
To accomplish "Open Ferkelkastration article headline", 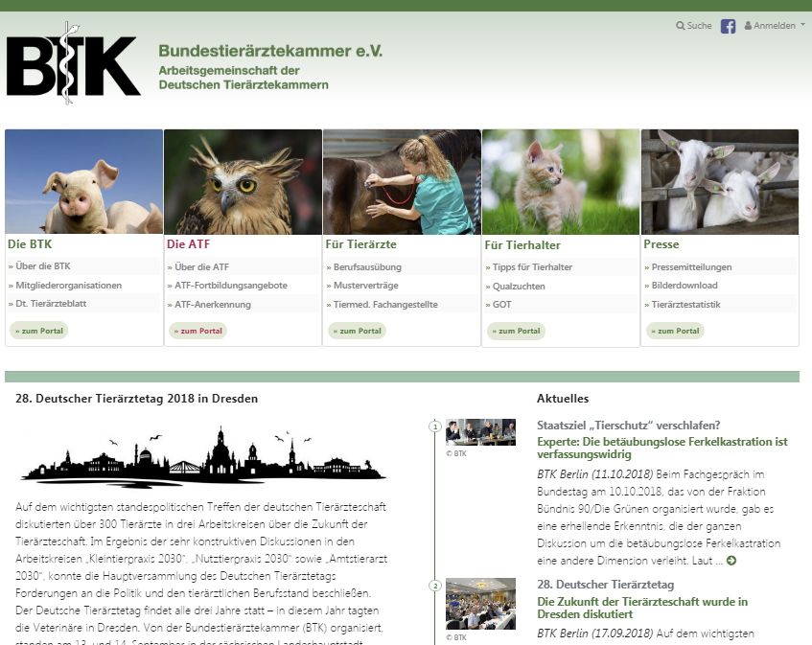I will (661, 449).
